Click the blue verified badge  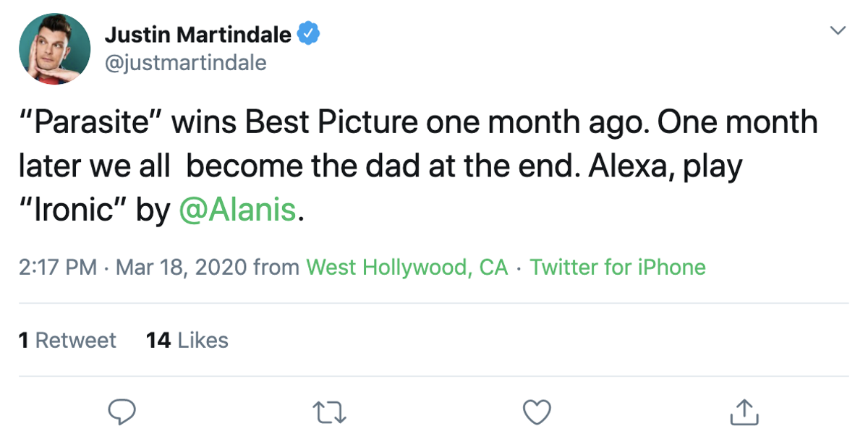(310, 33)
